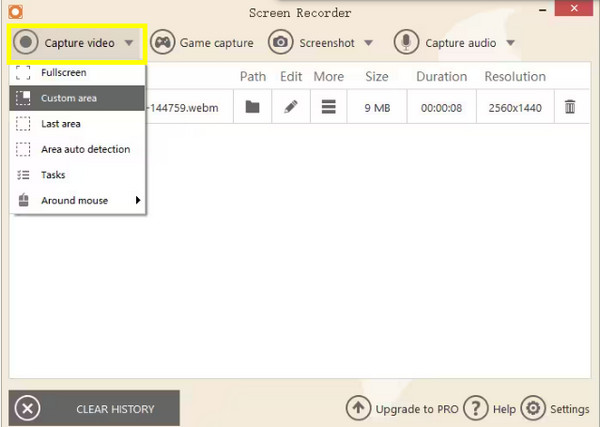
Task: Click the CLEAR HISTORY button
Action: (94, 408)
